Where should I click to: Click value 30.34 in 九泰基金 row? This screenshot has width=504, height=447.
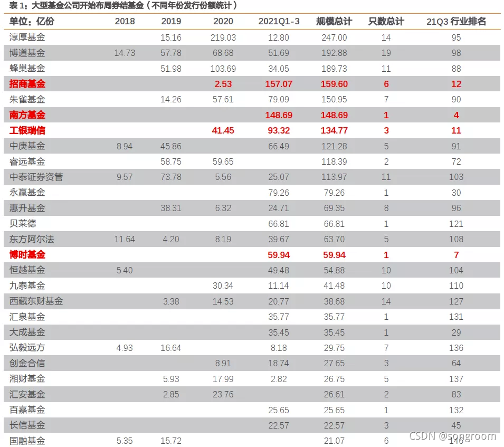click(x=223, y=286)
